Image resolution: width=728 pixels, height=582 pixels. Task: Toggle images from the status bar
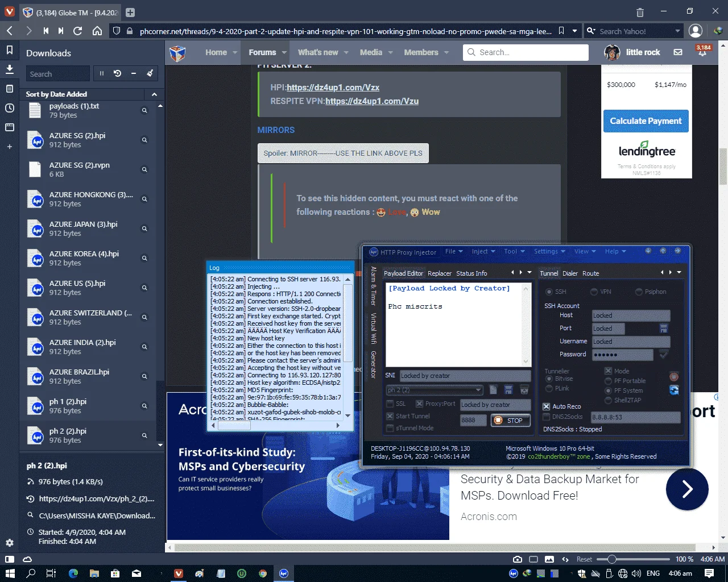(x=549, y=559)
